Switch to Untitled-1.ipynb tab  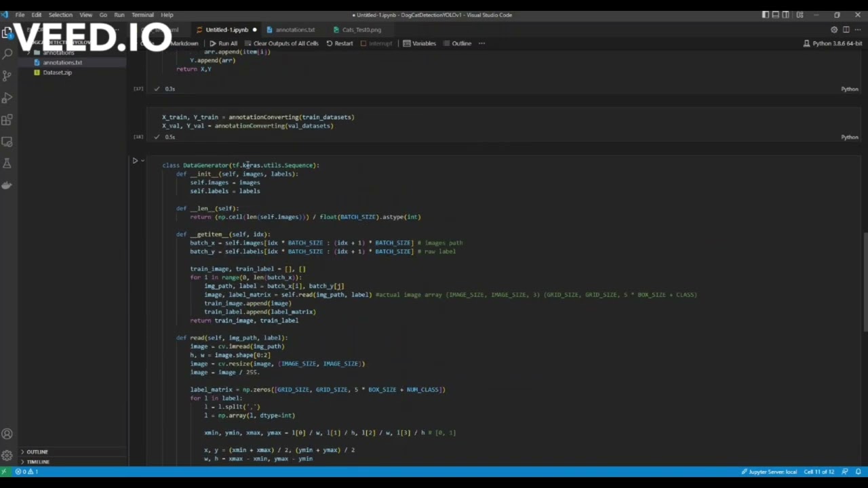pos(226,30)
